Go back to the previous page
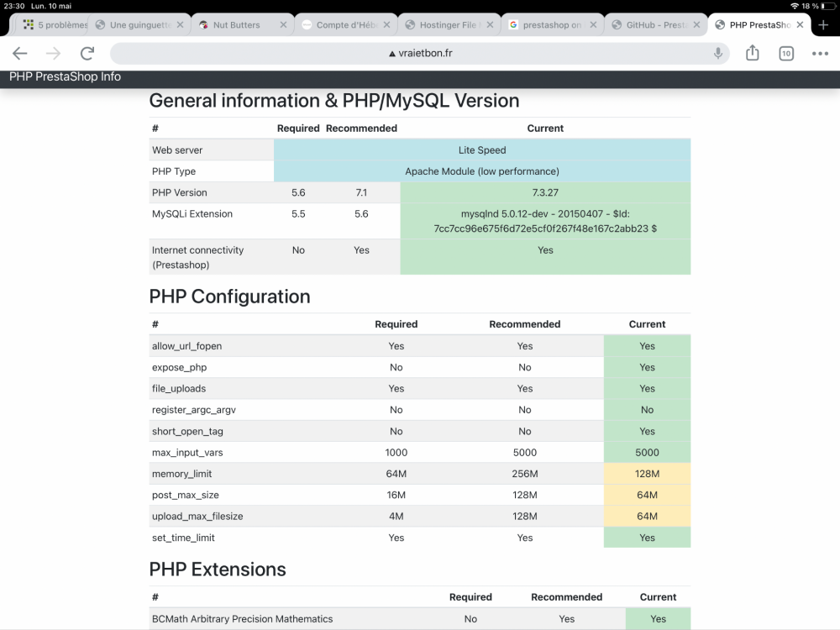Viewport: 840px width, 630px height. tap(20, 54)
